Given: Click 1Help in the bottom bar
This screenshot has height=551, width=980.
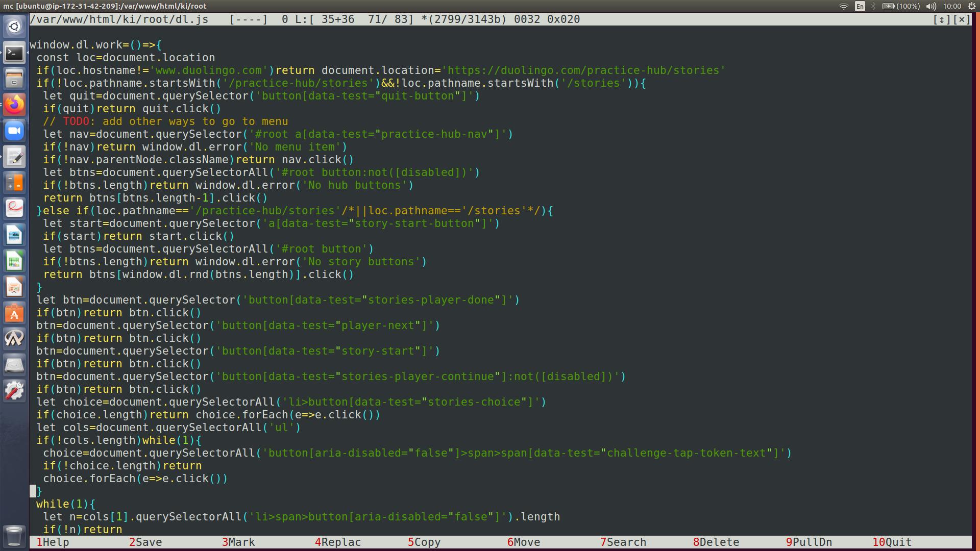Looking at the screenshot, I should tap(52, 542).
